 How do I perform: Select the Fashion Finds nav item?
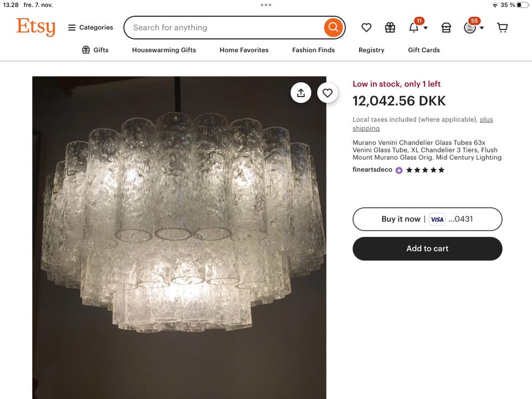tap(313, 50)
